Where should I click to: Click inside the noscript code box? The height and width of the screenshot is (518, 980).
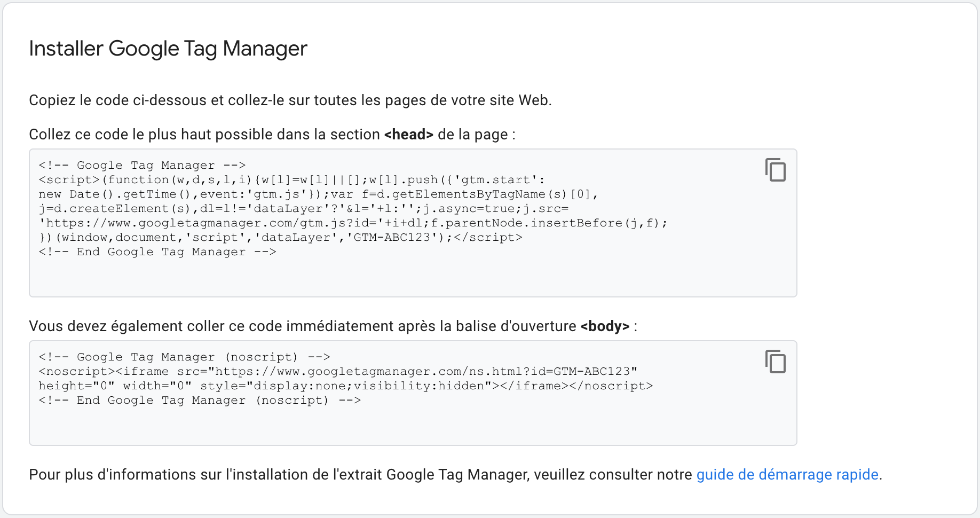[x=413, y=393]
